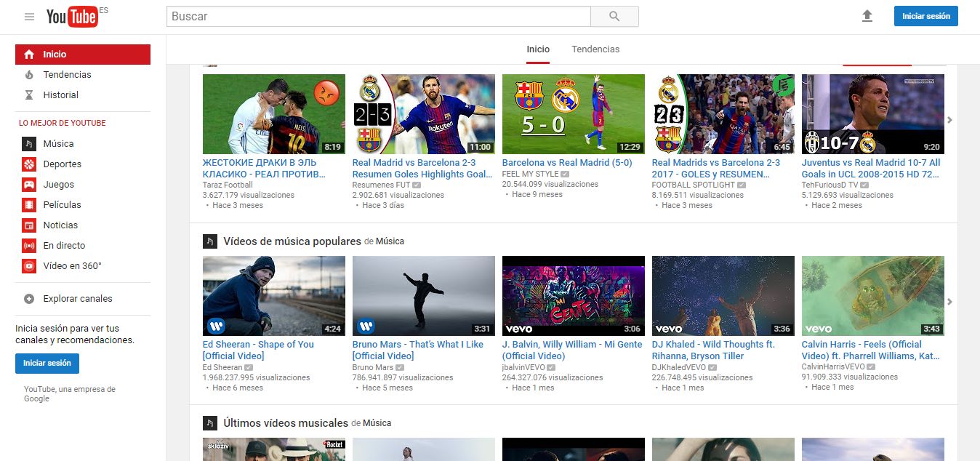Open Juventus vs Real Madrid 10-7 title
The image size is (980, 461).
tap(871, 169)
